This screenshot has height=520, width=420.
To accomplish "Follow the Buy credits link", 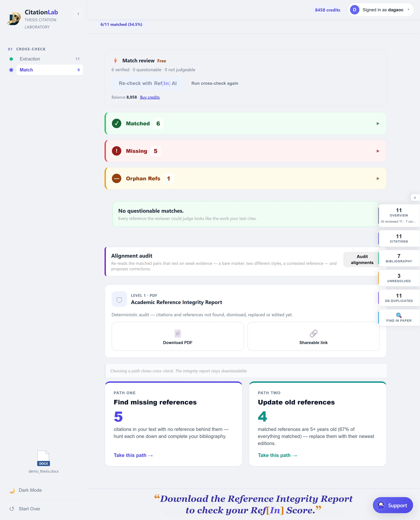I will coord(150,97).
